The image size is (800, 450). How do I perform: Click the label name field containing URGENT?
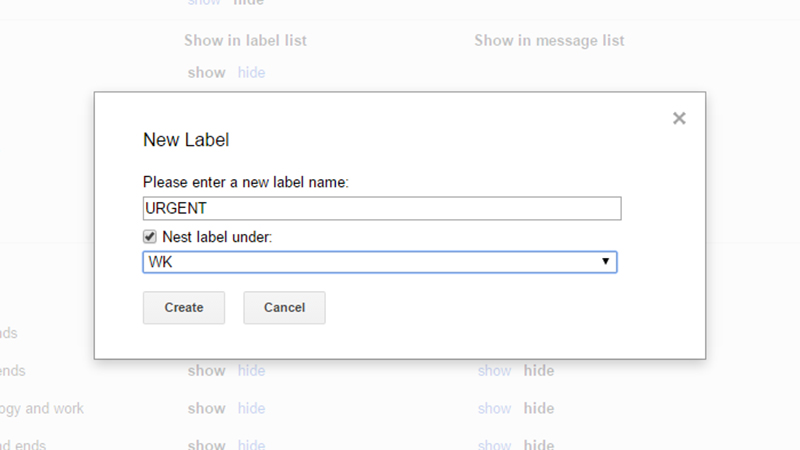[382, 208]
